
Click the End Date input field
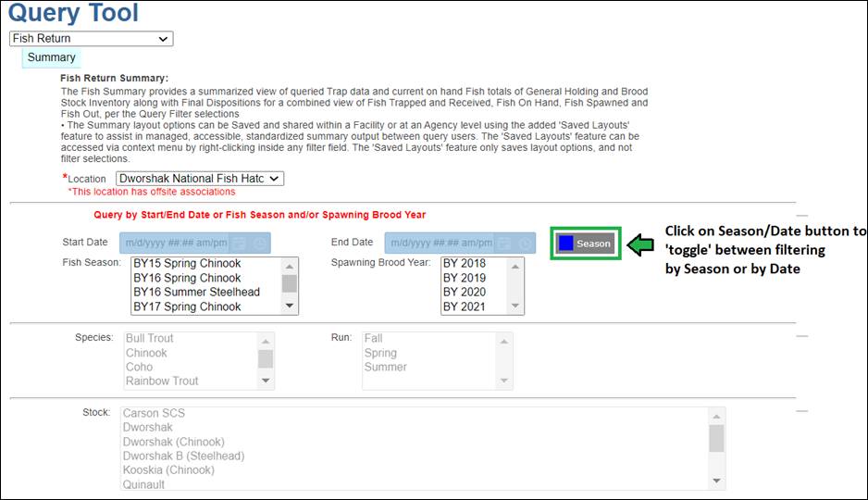439,244
